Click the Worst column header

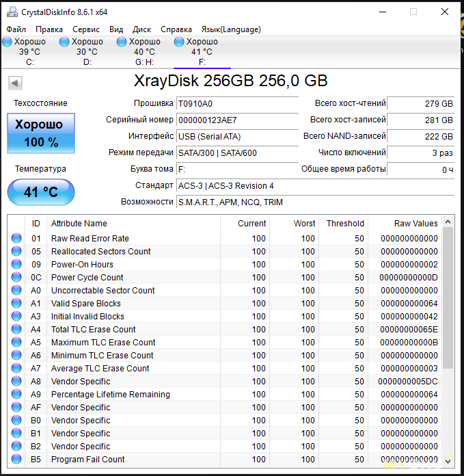[x=294, y=224]
